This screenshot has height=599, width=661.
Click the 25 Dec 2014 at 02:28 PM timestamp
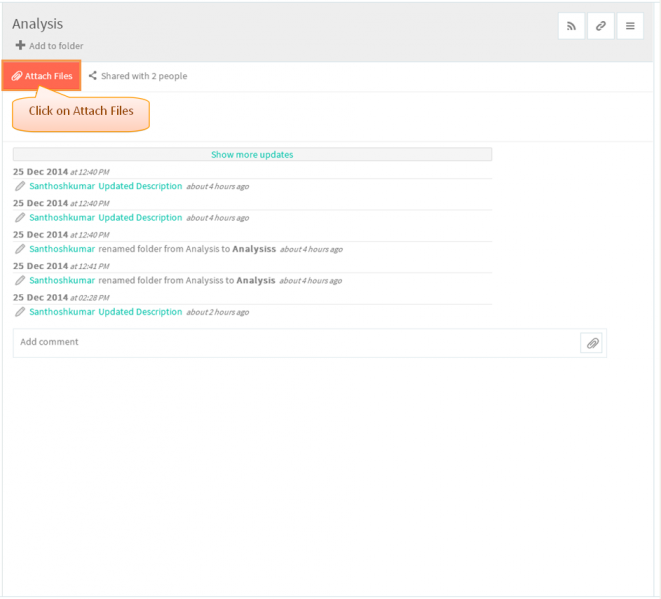(x=61, y=297)
